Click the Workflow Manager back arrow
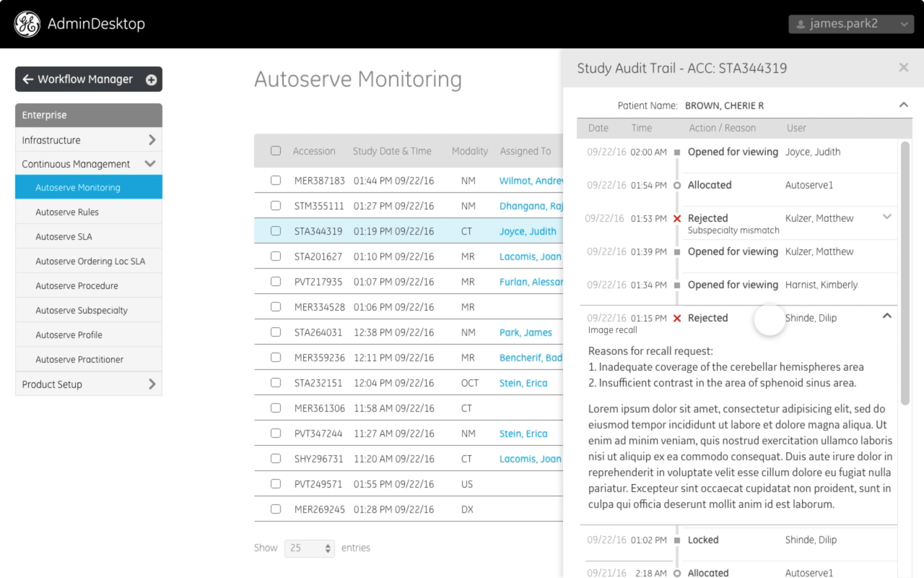The height and width of the screenshot is (578, 924). pyautogui.click(x=28, y=79)
